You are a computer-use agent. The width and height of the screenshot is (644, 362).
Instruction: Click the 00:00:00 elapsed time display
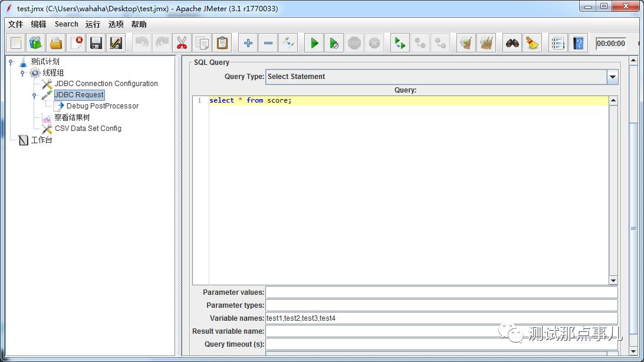pos(611,43)
